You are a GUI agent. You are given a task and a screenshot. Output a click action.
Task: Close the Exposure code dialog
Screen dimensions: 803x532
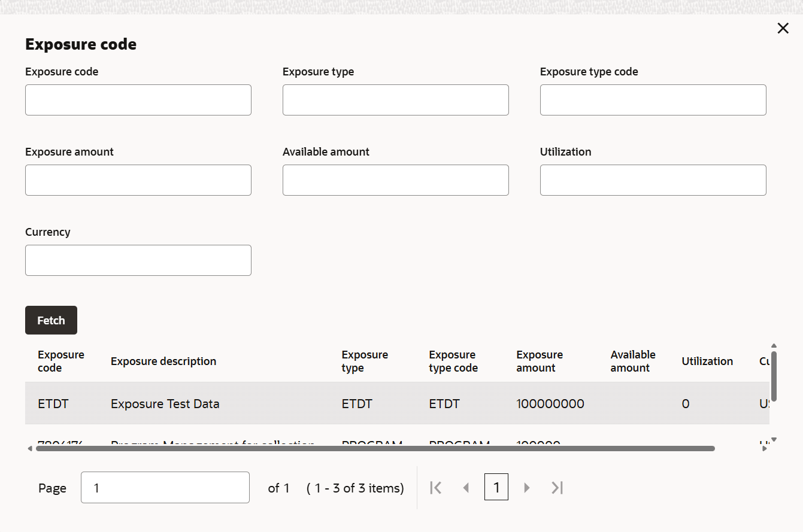(783, 28)
